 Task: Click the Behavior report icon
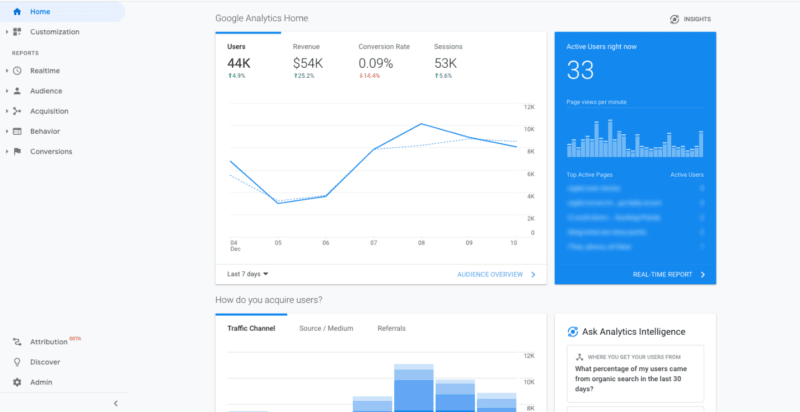17,131
